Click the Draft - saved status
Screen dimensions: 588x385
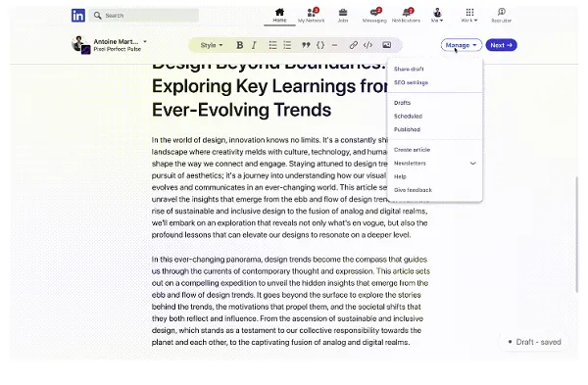click(534, 342)
